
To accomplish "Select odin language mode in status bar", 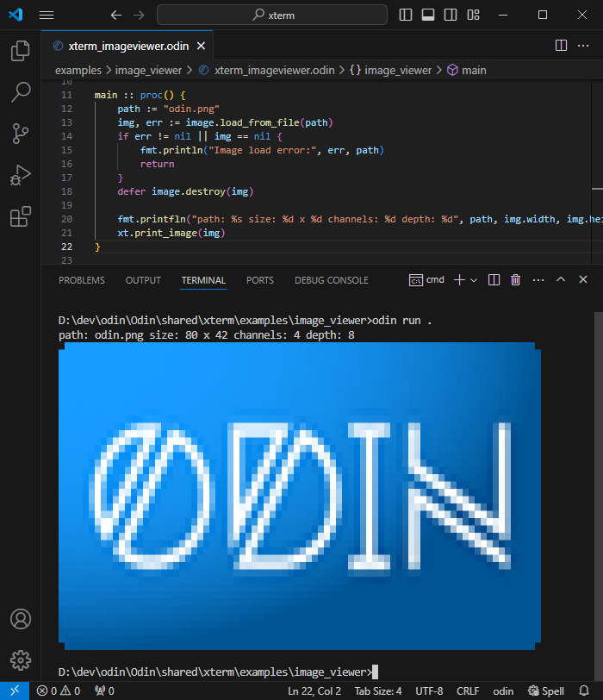I will pyautogui.click(x=503, y=691).
